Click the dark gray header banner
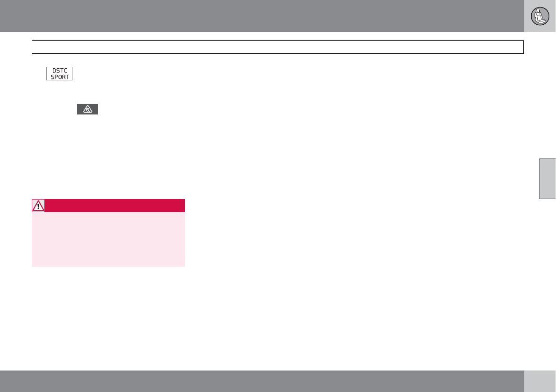This screenshot has height=392, width=556. click(x=262, y=16)
